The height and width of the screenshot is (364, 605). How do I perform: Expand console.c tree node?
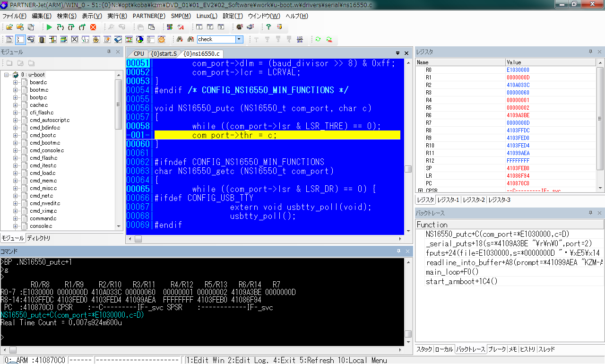click(16, 226)
